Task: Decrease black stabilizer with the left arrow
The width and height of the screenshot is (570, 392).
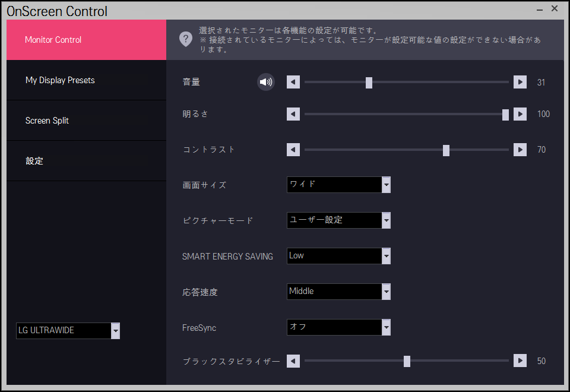Action: click(x=293, y=361)
